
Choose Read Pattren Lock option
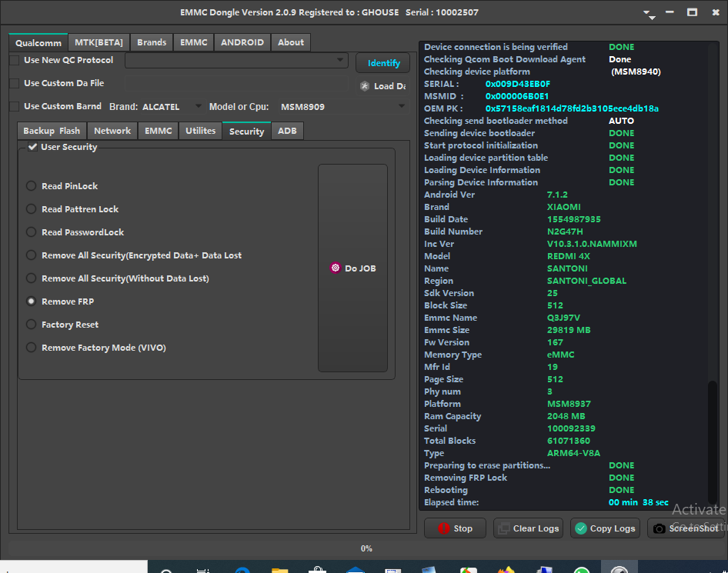31,208
